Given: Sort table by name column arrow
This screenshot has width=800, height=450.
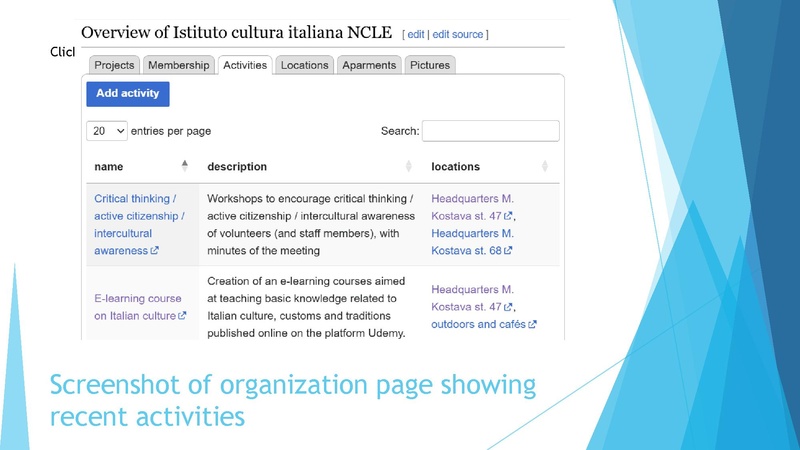Looking at the screenshot, I should [x=184, y=166].
